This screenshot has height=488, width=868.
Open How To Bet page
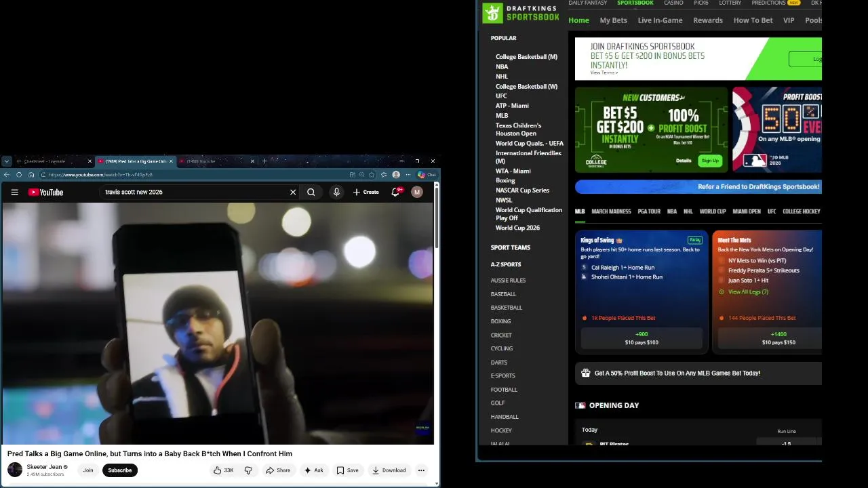(x=753, y=20)
